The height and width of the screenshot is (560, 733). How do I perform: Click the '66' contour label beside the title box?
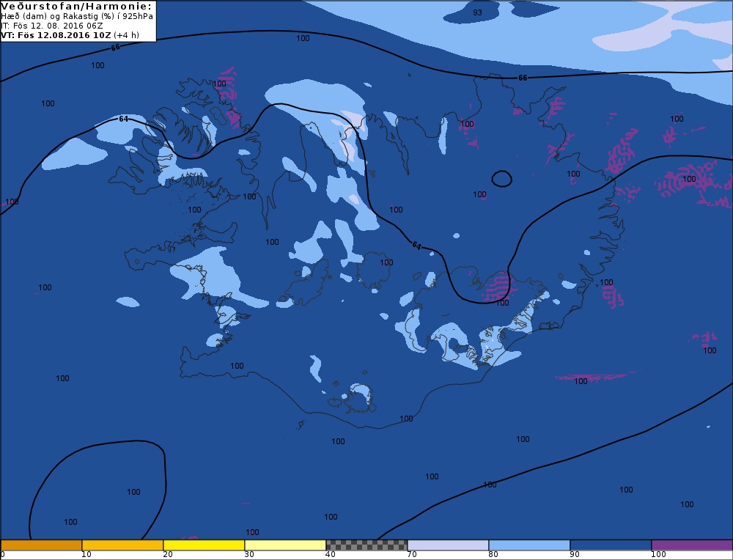click(116, 47)
